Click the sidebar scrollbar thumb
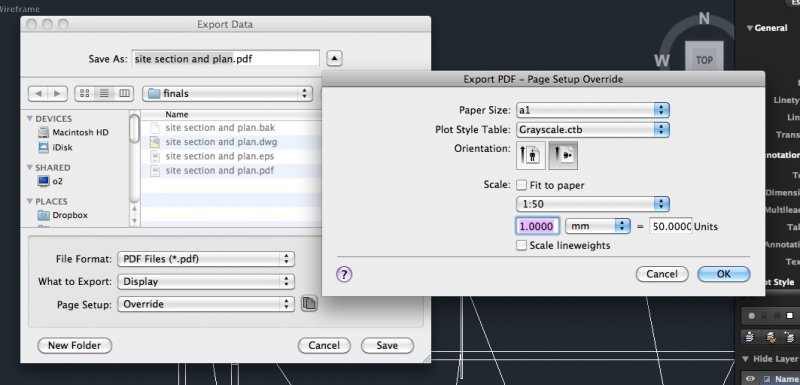Viewport: 800px width, 385px height. pyautogui.click(x=135, y=129)
